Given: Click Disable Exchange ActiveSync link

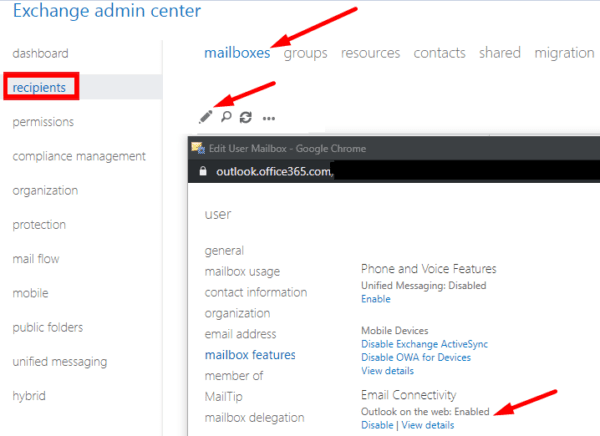Looking at the screenshot, I should (x=424, y=344).
